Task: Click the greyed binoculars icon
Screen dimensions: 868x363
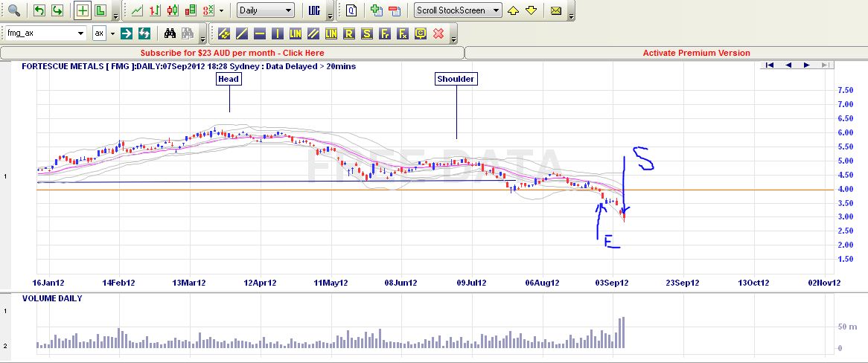Action: click(187, 33)
